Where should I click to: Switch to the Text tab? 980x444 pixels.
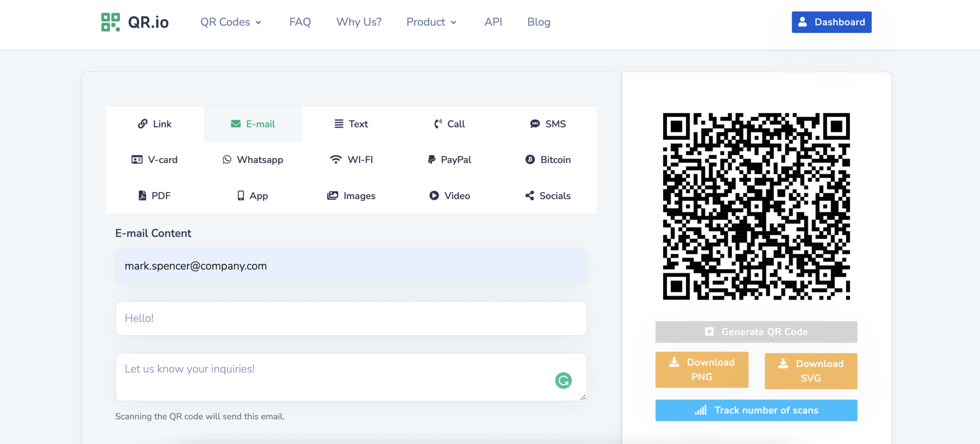click(351, 124)
